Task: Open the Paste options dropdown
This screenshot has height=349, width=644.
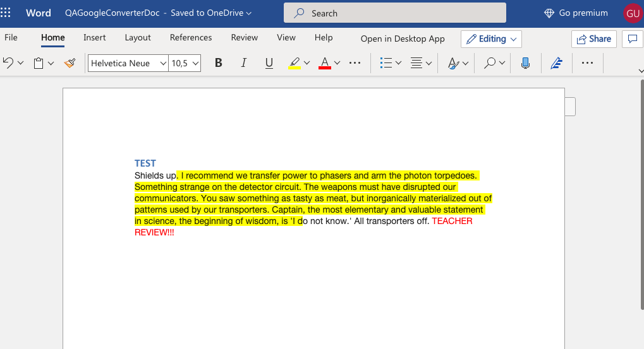Action: (51, 63)
